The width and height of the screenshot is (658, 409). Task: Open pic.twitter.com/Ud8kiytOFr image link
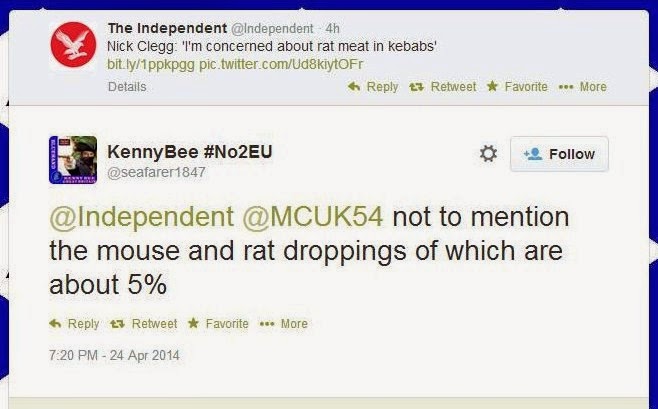click(281, 65)
